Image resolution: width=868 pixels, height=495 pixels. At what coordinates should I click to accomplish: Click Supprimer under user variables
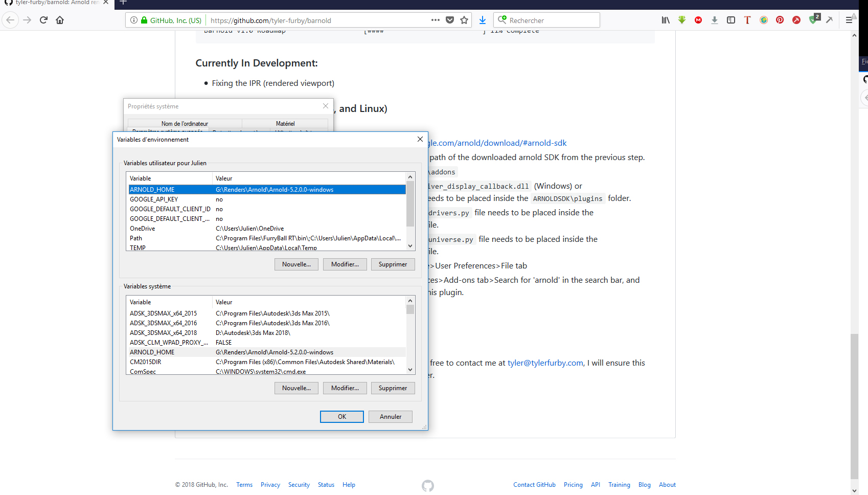[x=393, y=264]
